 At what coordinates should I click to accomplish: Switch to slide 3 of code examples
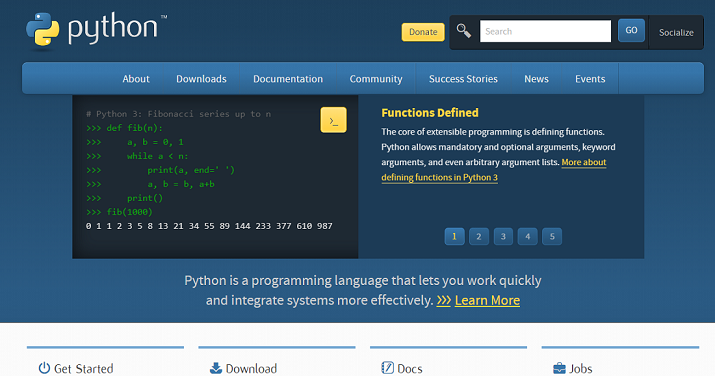point(503,237)
